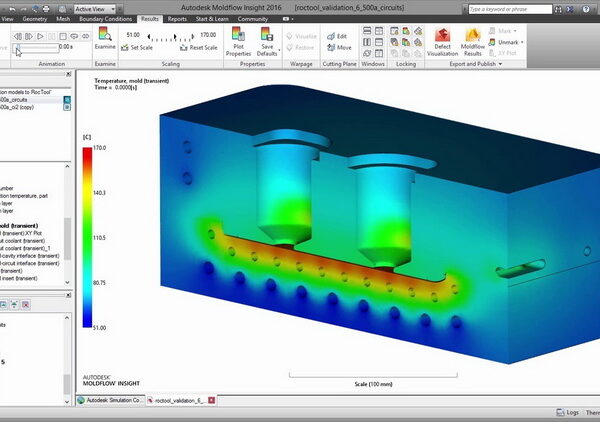Click '500a_circuits' study in project pane
Viewport: 600px width, 422px height.
pos(13,99)
